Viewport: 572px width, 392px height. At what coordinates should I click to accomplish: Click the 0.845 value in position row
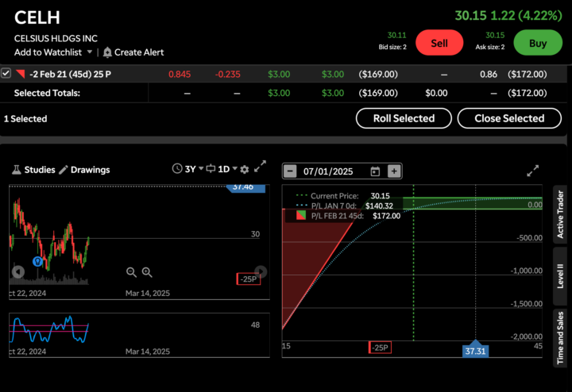tap(180, 75)
